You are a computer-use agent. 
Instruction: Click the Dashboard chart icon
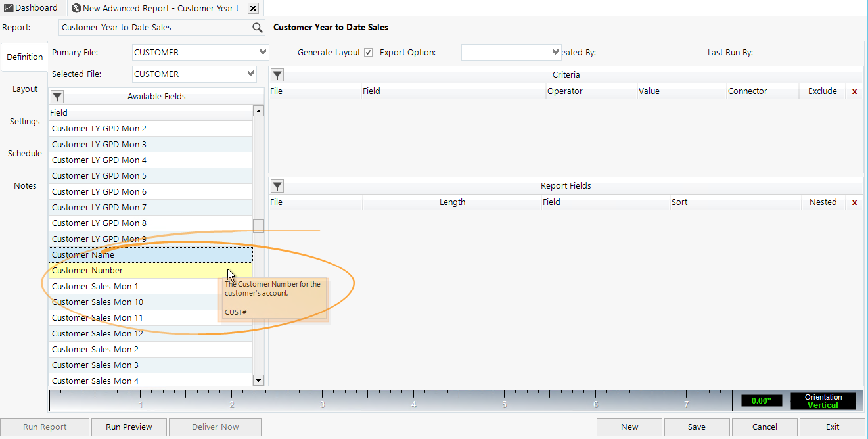click(9, 7)
